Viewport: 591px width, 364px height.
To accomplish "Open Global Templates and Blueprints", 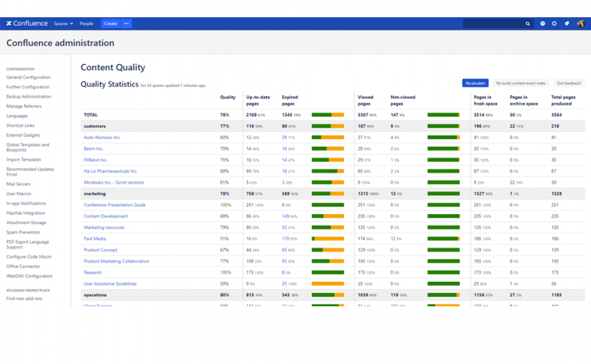I will (28, 147).
